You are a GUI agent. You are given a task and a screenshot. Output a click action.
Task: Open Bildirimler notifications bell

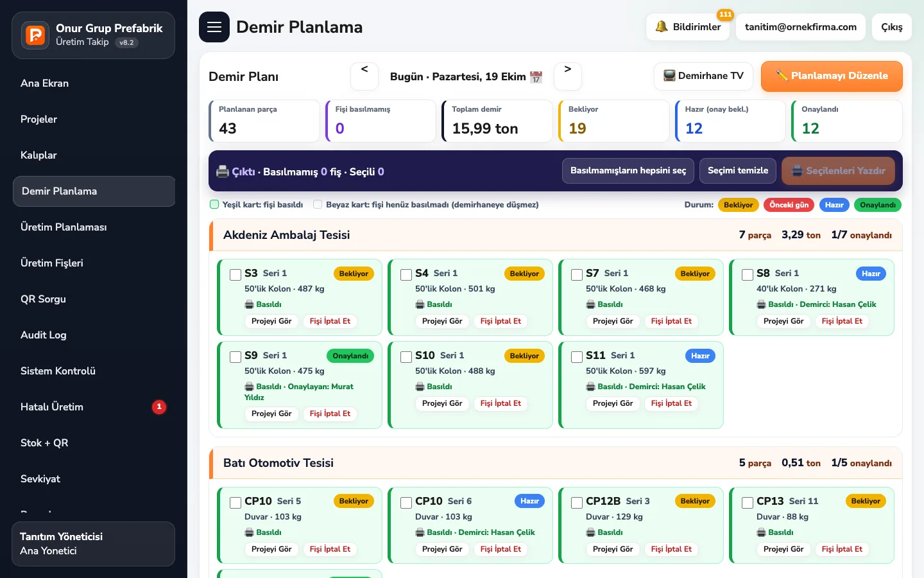tap(688, 27)
